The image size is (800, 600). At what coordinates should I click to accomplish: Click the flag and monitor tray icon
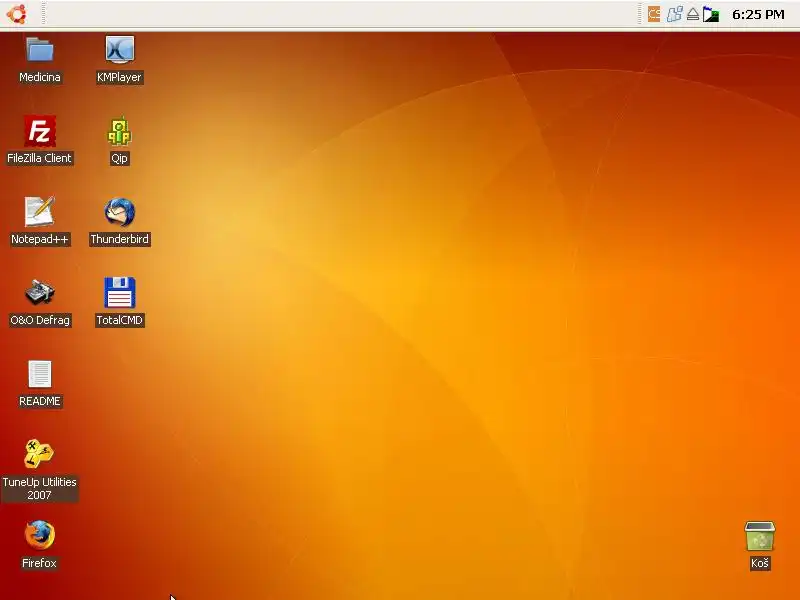[711, 14]
